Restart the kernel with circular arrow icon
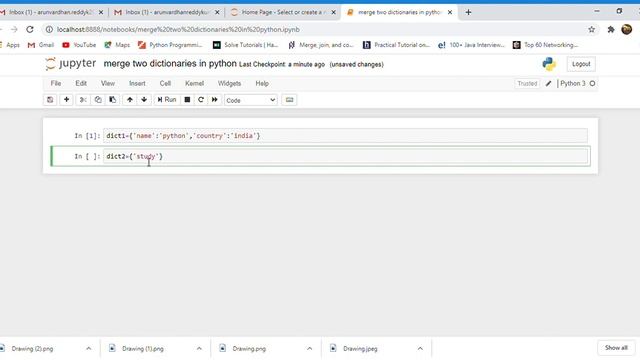 (201, 100)
